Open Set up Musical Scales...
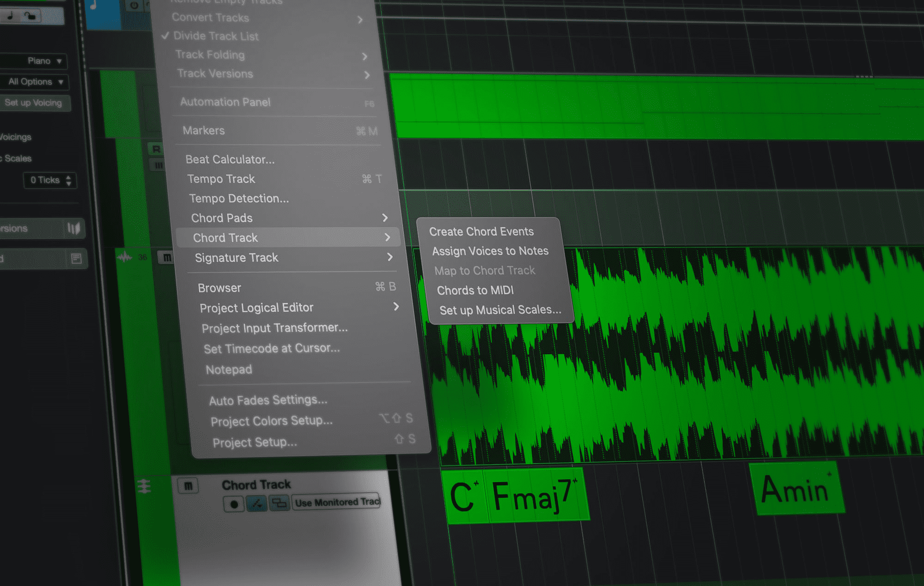This screenshot has width=924, height=586. click(500, 310)
